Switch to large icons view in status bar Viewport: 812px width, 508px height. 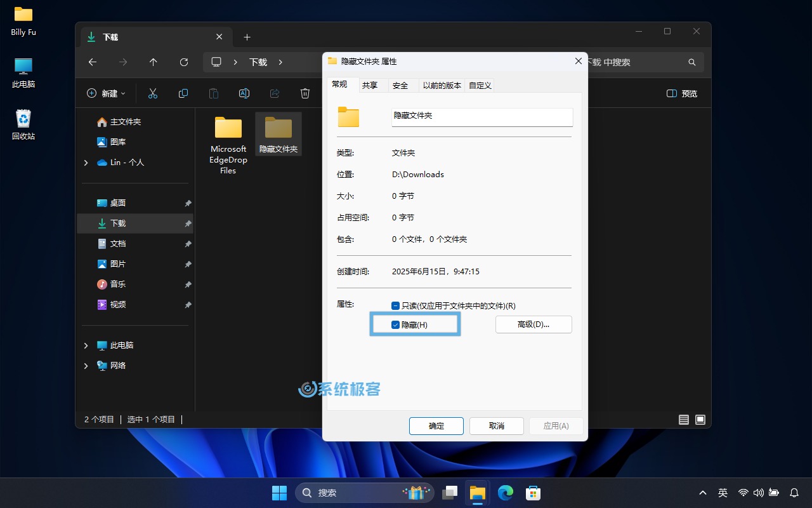click(700, 420)
